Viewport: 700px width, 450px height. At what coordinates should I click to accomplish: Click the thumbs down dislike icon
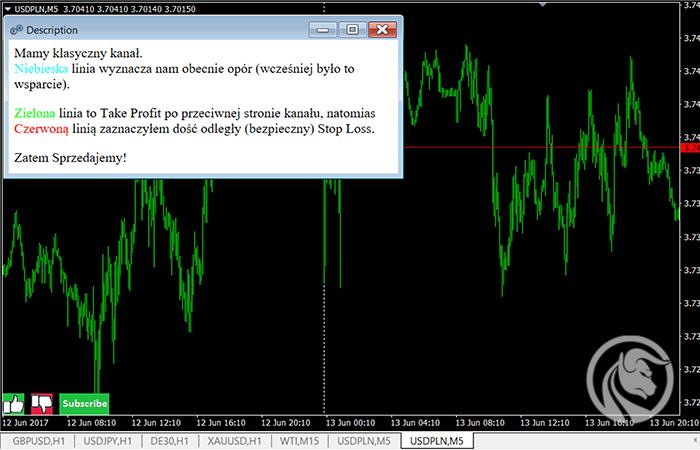(x=42, y=404)
